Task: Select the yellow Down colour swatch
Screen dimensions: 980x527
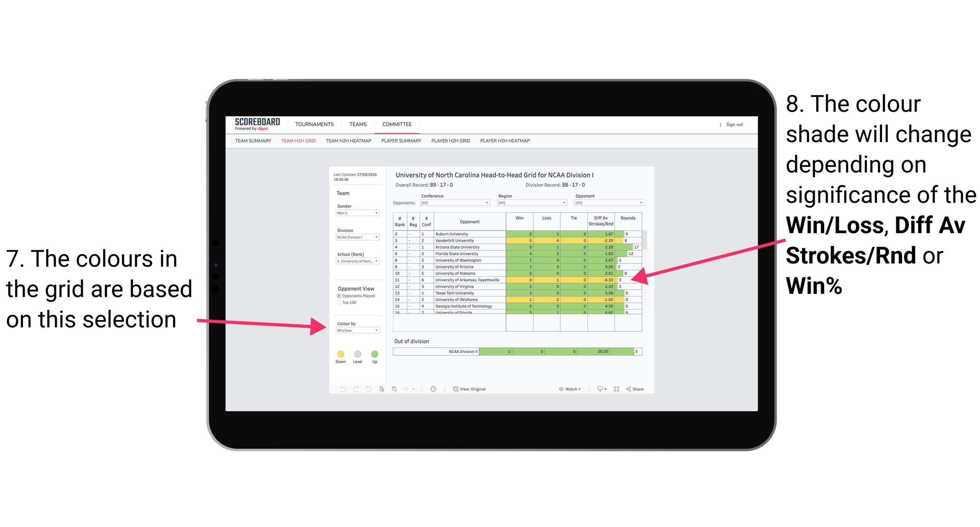Action: pos(340,354)
